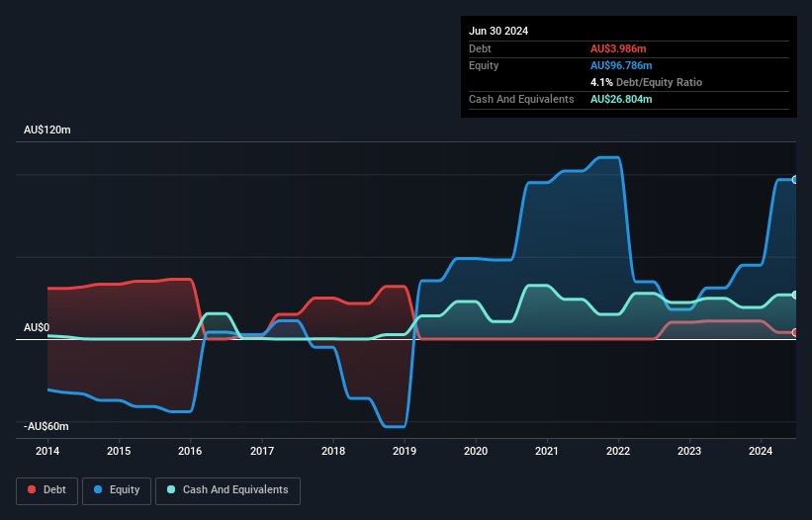
Task: Click the AU$120m y-axis label
Action: point(47,130)
